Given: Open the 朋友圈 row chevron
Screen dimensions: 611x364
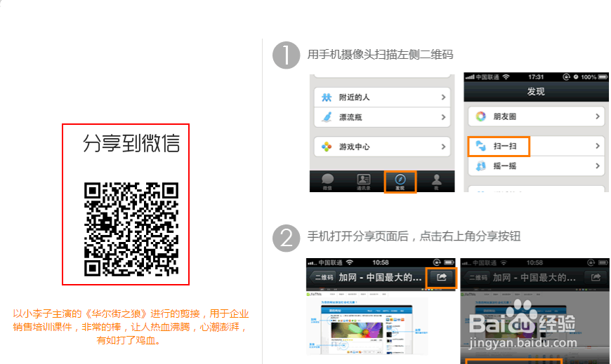Looking at the screenshot, I should point(598,116).
